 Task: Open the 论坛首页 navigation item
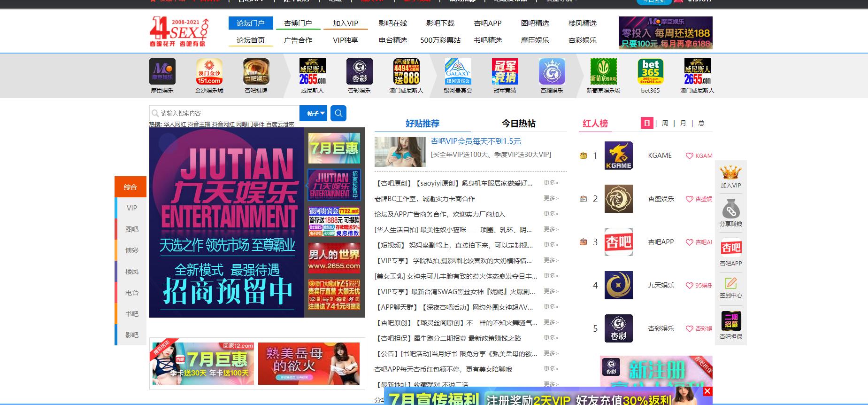pos(251,40)
